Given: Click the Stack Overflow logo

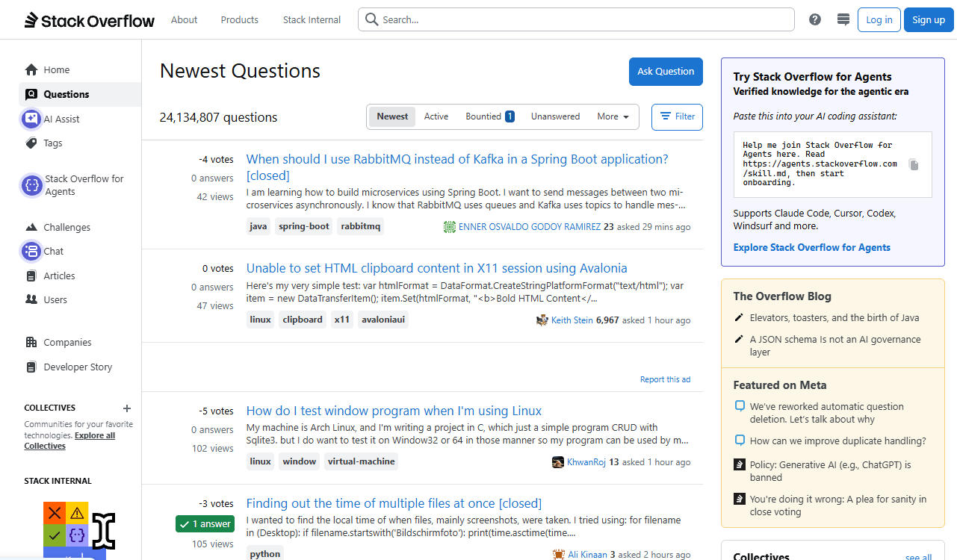Looking at the screenshot, I should 90,20.
